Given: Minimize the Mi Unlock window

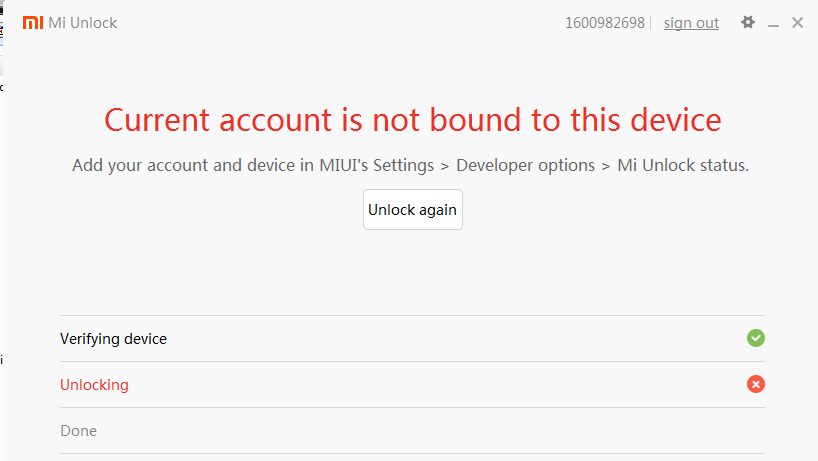Looking at the screenshot, I should pos(773,23).
